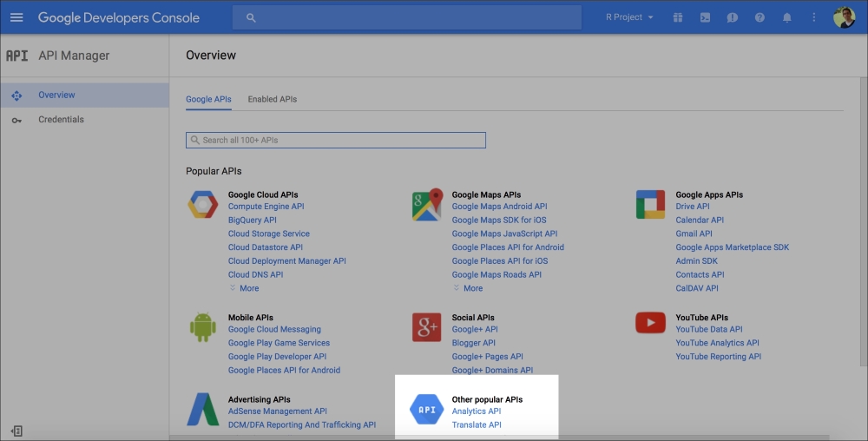
Task: Open Drive API link
Action: click(693, 207)
